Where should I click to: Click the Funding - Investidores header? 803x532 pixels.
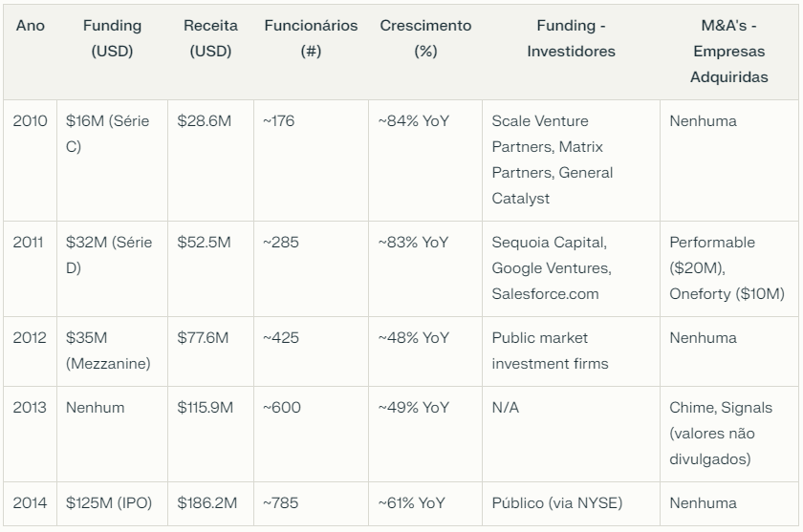click(x=571, y=38)
